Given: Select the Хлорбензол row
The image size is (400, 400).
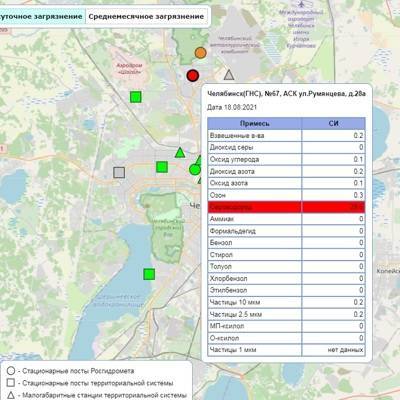Looking at the screenshot, I should pyautogui.click(x=286, y=278).
